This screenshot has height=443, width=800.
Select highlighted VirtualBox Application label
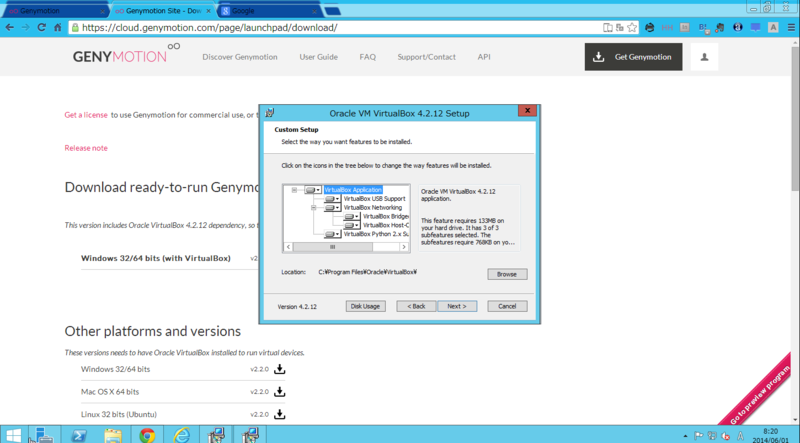[x=353, y=190]
